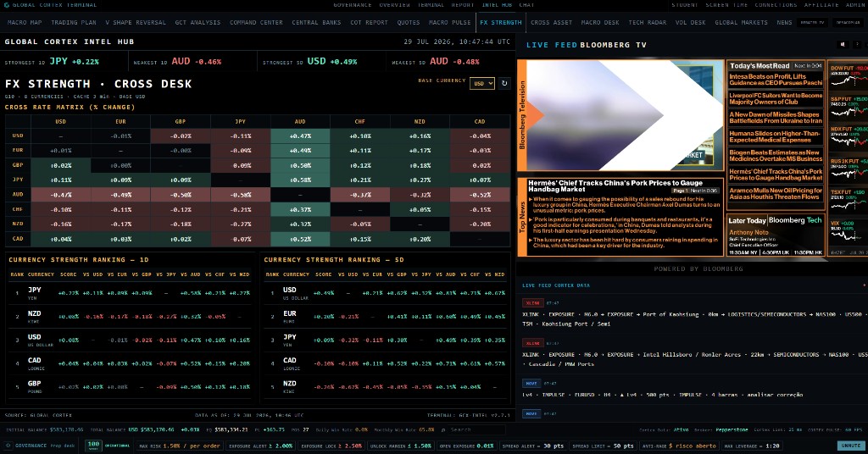Switch to the V Shape Reversal tab

136,23
